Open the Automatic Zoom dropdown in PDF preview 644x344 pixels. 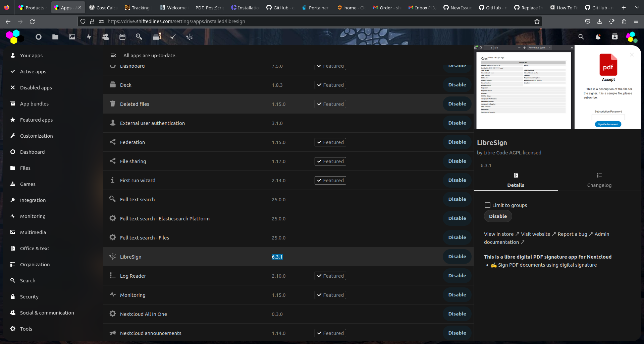coord(539,48)
